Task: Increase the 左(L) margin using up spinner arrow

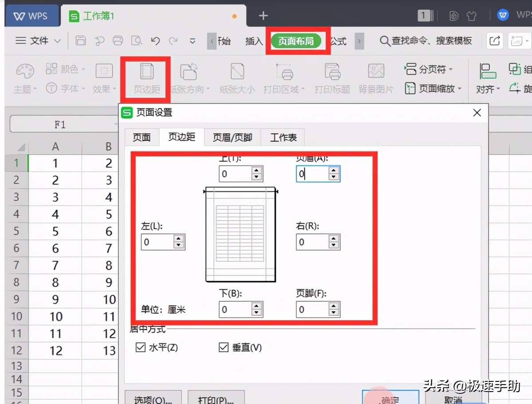Action: pyautogui.click(x=179, y=238)
